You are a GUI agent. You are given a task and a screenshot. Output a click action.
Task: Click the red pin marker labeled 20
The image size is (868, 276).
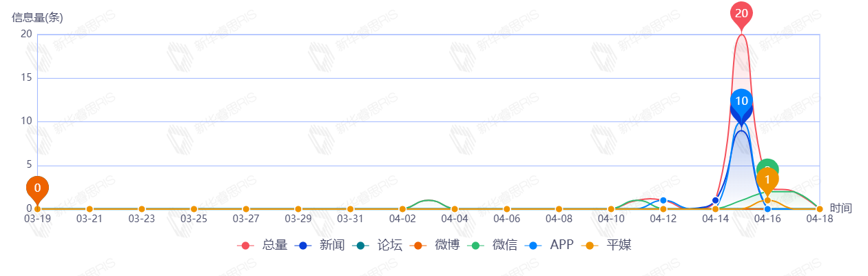point(741,14)
